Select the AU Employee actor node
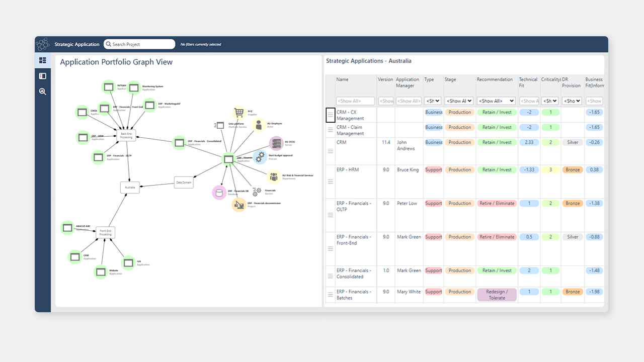The height and width of the screenshot is (362, 644). [259, 125]
